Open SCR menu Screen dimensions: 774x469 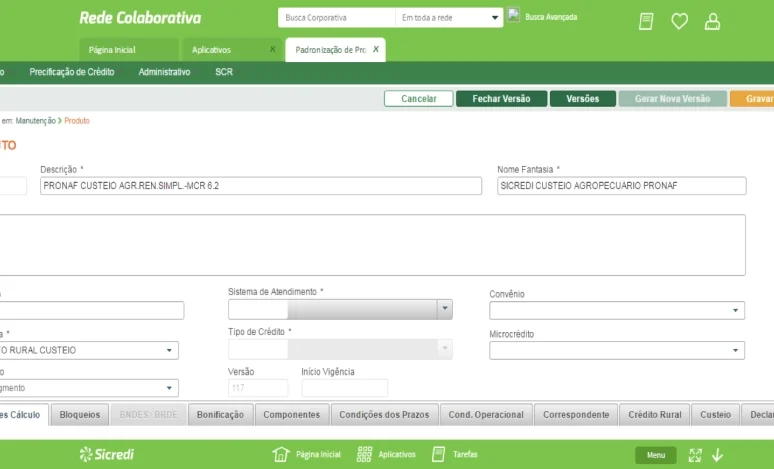[224, 72]
